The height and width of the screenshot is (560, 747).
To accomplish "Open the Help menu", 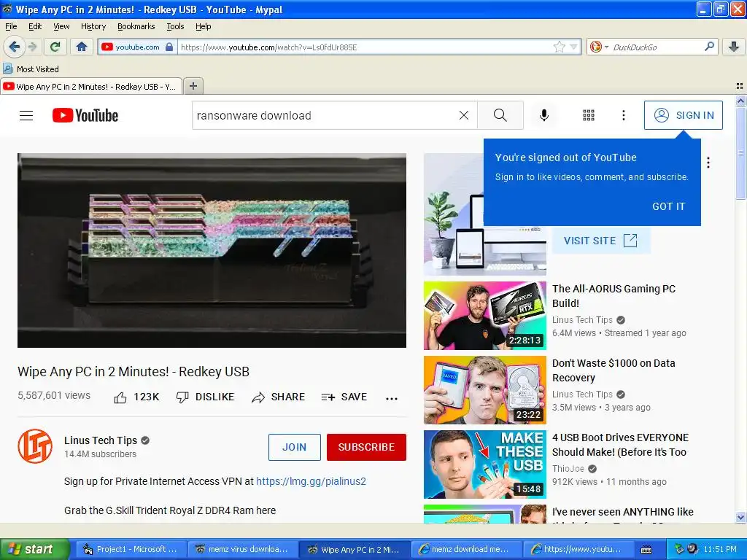I will coord(203,26).
